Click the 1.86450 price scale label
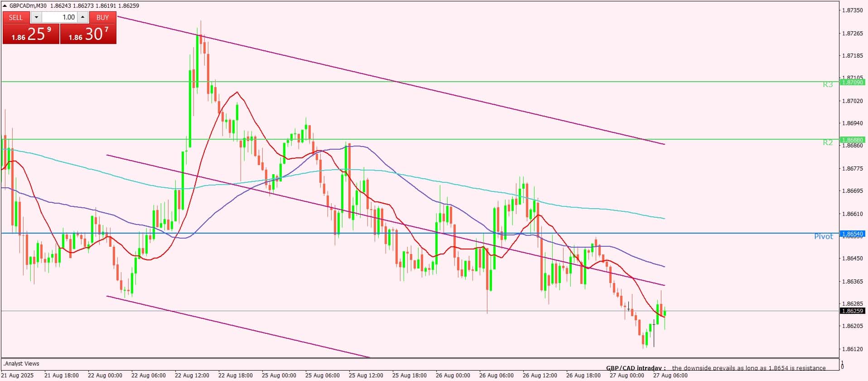 tap(852, 258)
